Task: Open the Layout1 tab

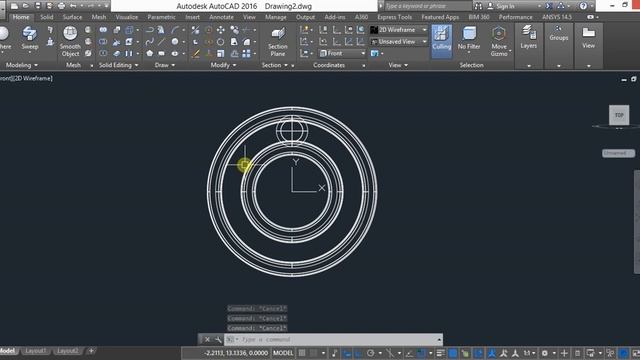Action: [x=36, y=351]
